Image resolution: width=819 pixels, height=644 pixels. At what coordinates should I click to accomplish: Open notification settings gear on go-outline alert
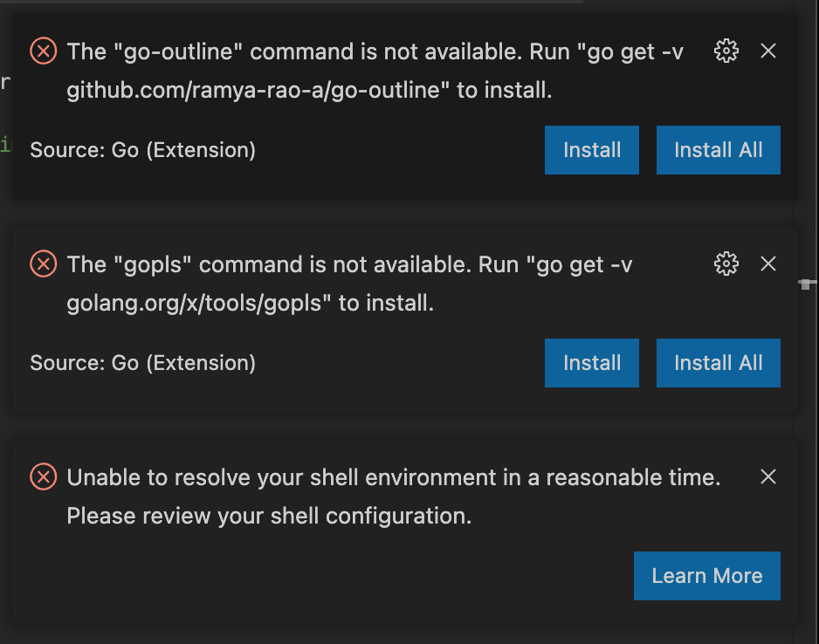726,51
